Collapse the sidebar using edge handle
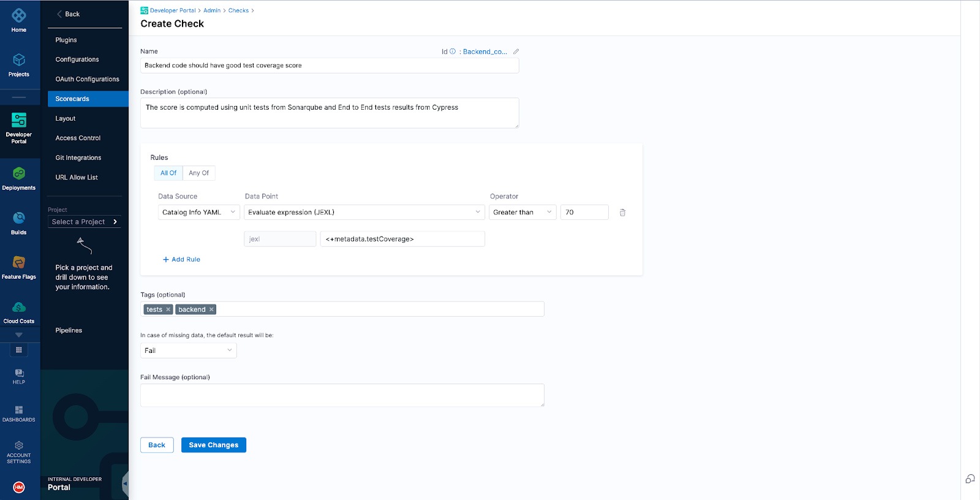Image resolution: width=980 pixels, height=500 pixels. point(125,483)
